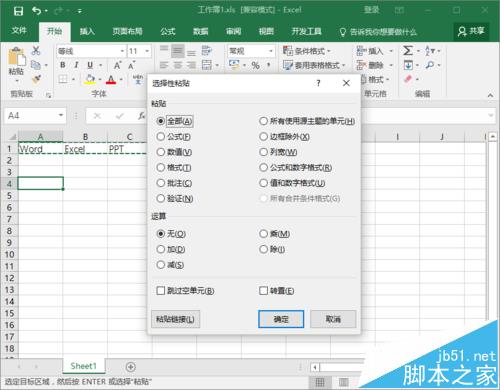500x390 pixels.
Task: Click the AutoSum sigma icon
Action: pos(408,51)
